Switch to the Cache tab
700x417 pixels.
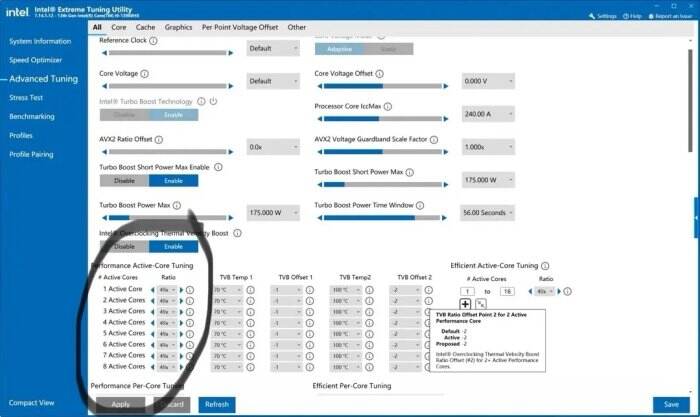[146, 27]
